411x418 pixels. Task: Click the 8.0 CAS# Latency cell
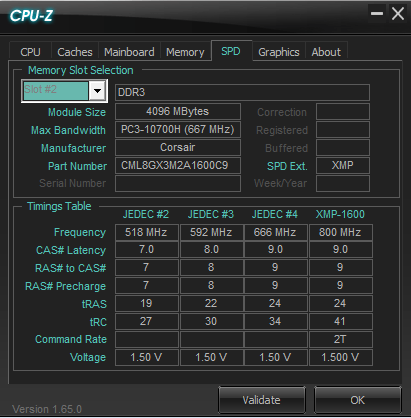[211, 250]
